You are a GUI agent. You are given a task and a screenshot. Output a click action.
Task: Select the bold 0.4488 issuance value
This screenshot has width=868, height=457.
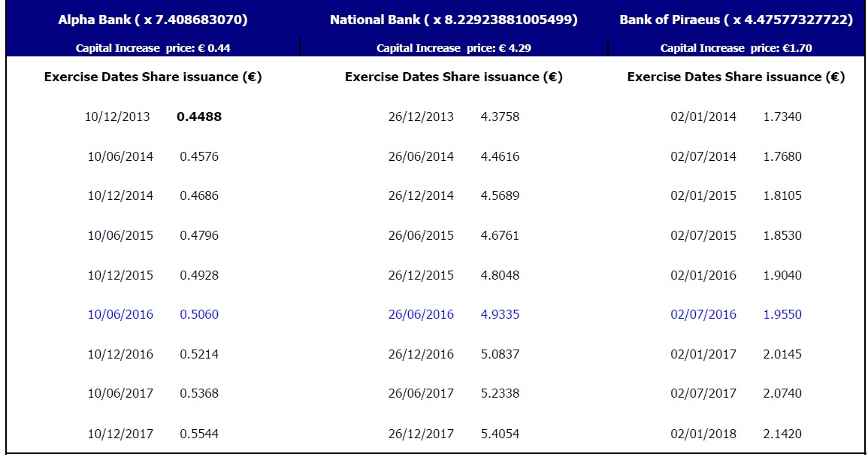(x=199, y=117)
